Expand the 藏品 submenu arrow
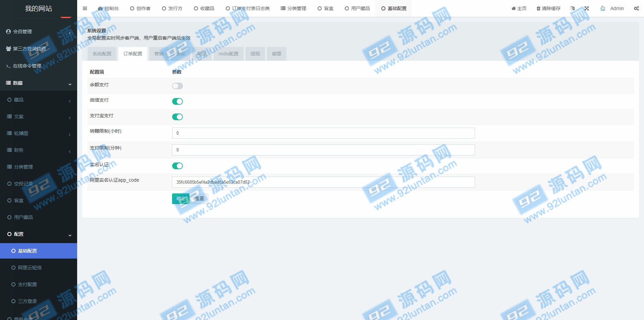This screenshot has height=320, width=644. 70,101
